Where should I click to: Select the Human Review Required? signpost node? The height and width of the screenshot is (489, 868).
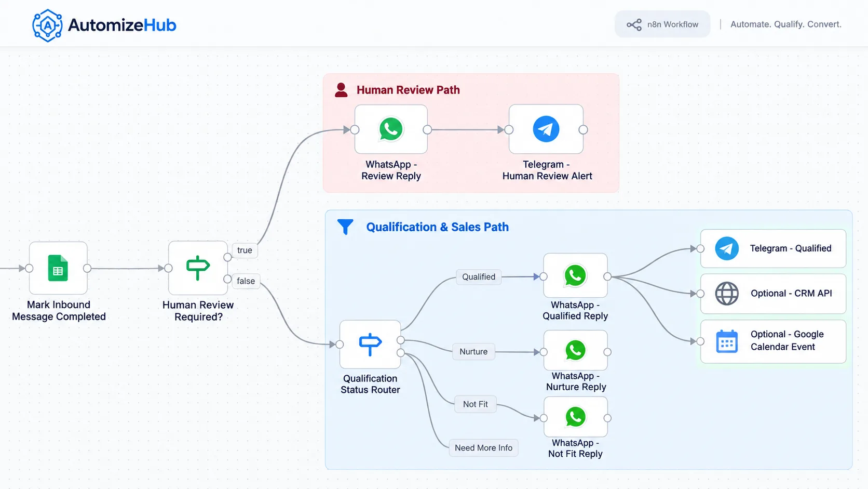point(198,268)
